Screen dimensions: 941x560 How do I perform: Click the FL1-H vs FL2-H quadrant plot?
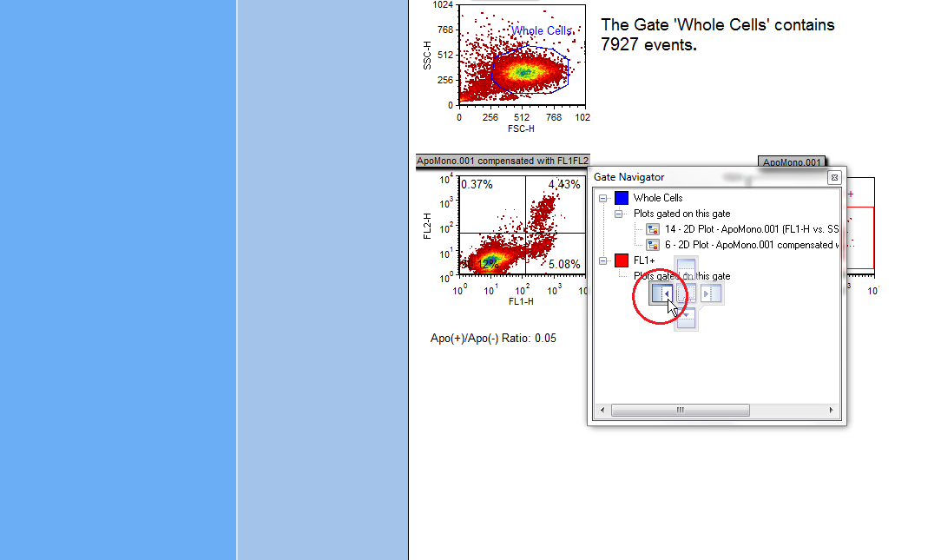(522, 226)
